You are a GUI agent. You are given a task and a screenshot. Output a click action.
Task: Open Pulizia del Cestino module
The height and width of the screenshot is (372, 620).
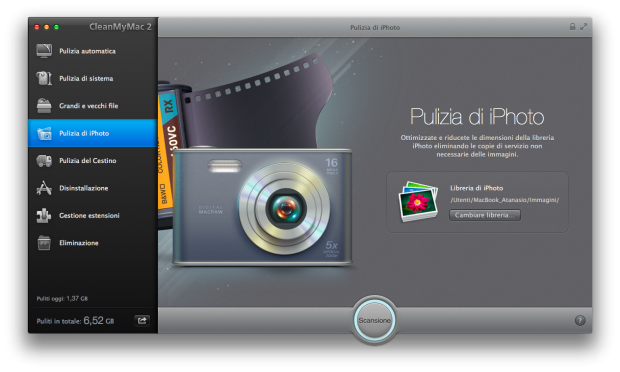coord(88,161)
